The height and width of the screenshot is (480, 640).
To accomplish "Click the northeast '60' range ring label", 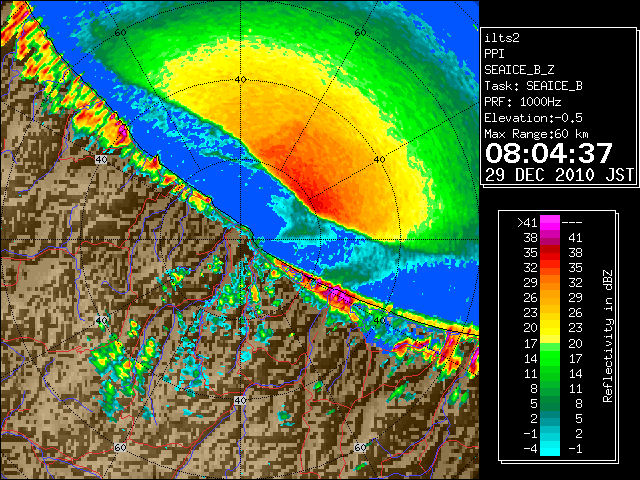I will click(360, 33).
